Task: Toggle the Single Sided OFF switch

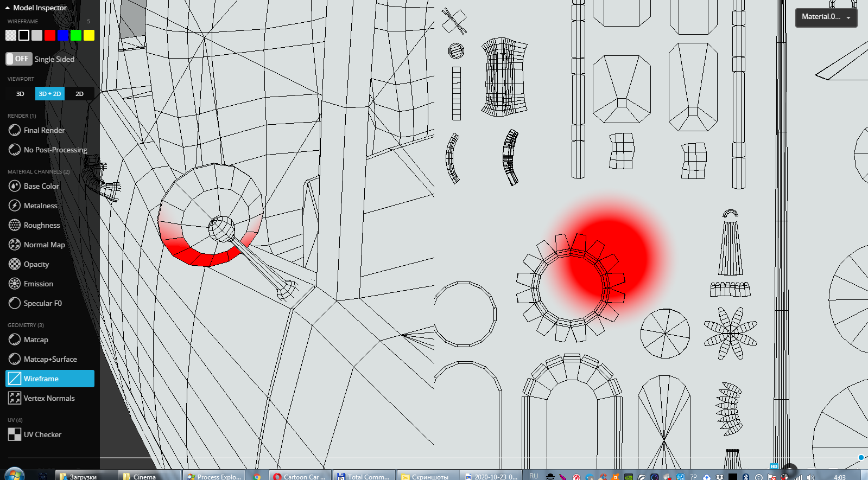Action: point(18,59)
